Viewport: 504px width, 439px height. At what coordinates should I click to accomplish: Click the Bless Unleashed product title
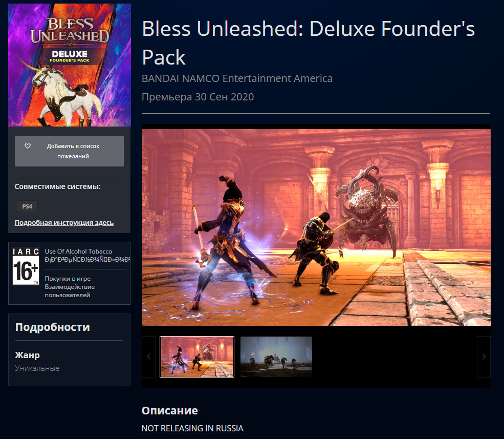[x=308, y=43]
